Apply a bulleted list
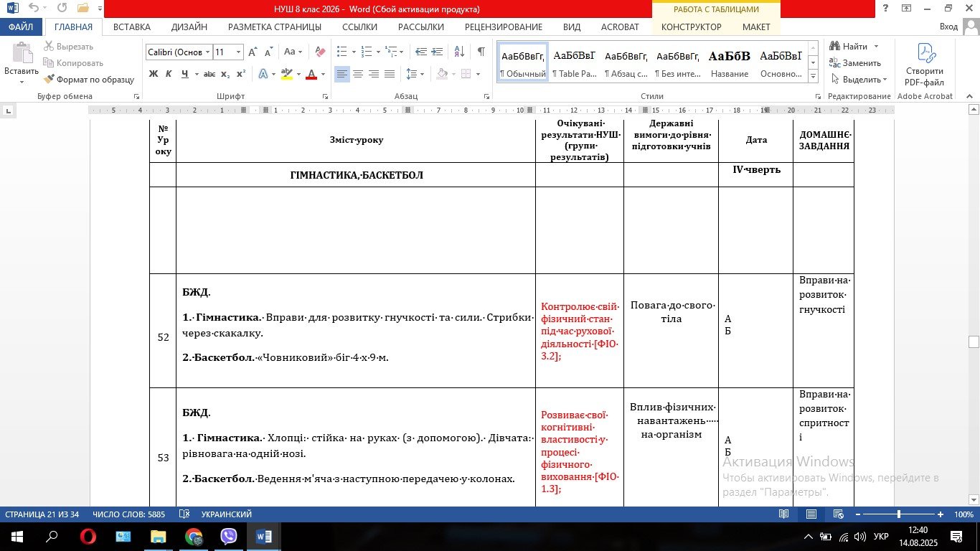 [342, 52]
